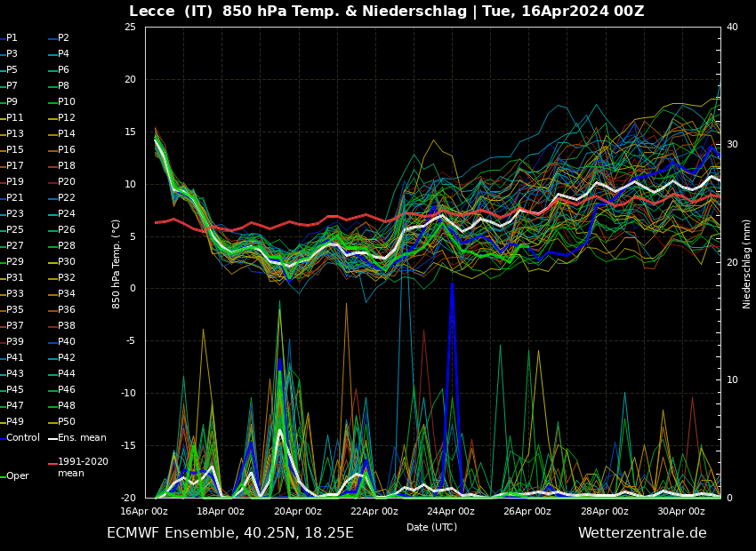This screenshot has width=756, height=551.
Task: Click the P39 legend entry
Action: coord(12,341)
